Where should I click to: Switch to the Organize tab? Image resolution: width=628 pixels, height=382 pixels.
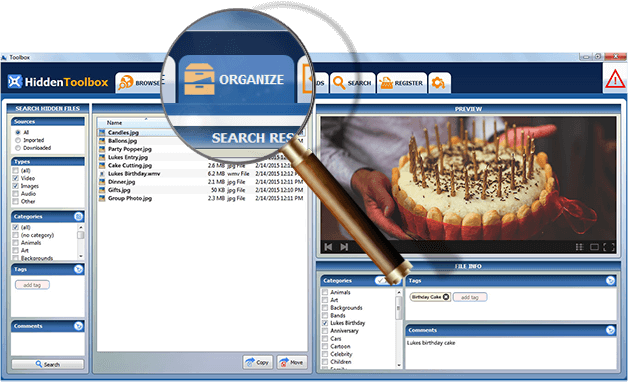pos(236,79)
